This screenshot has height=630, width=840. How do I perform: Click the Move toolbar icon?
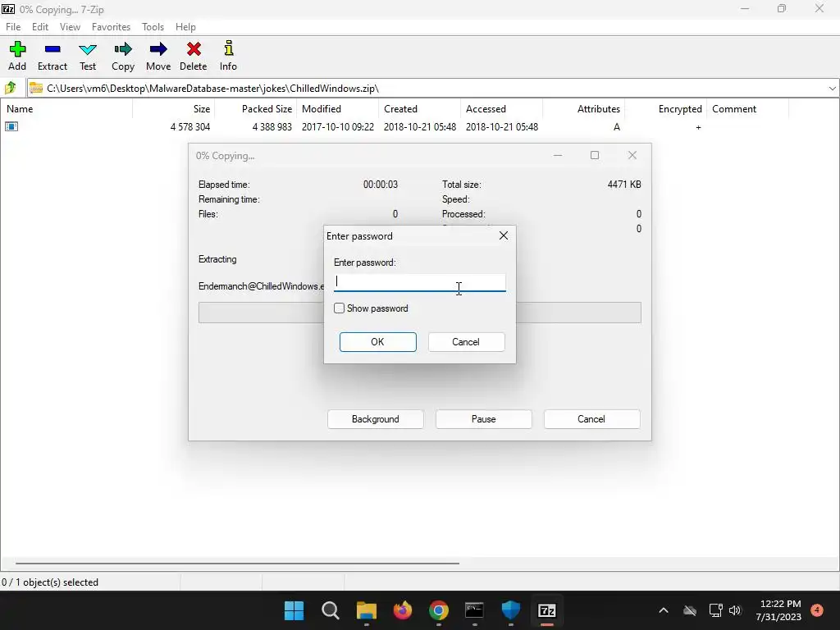coord(158,49)
